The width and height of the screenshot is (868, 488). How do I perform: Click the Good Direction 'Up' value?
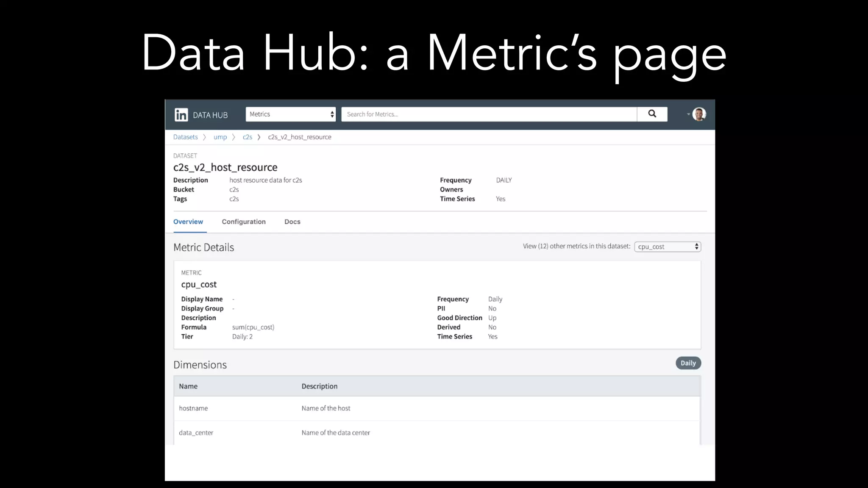click(492, 318)
